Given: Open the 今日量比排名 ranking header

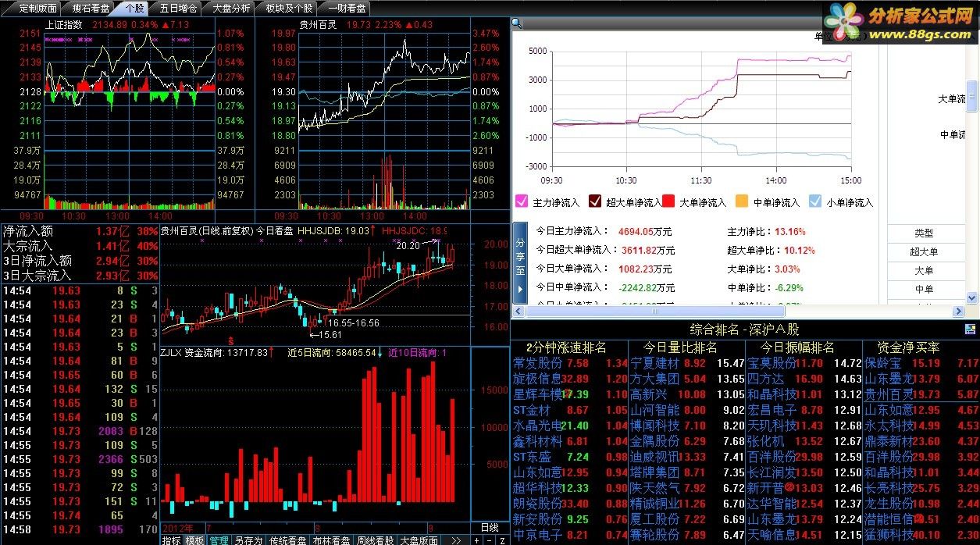Looking at the screenshot, I should (x=680, y=347).
